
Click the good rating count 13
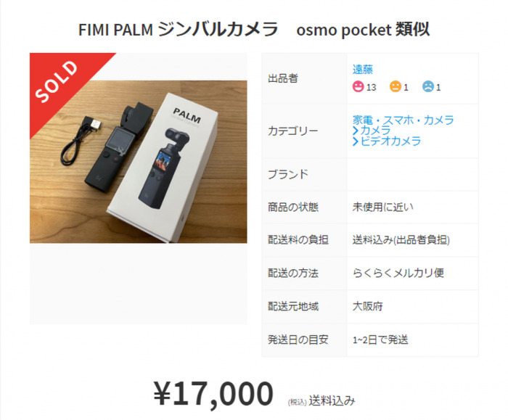(x=371, y=88)
